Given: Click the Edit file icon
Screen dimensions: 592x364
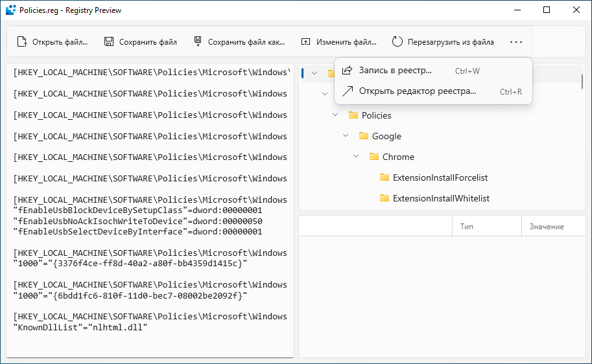Looking at the screenshot, I should [305, 42].
